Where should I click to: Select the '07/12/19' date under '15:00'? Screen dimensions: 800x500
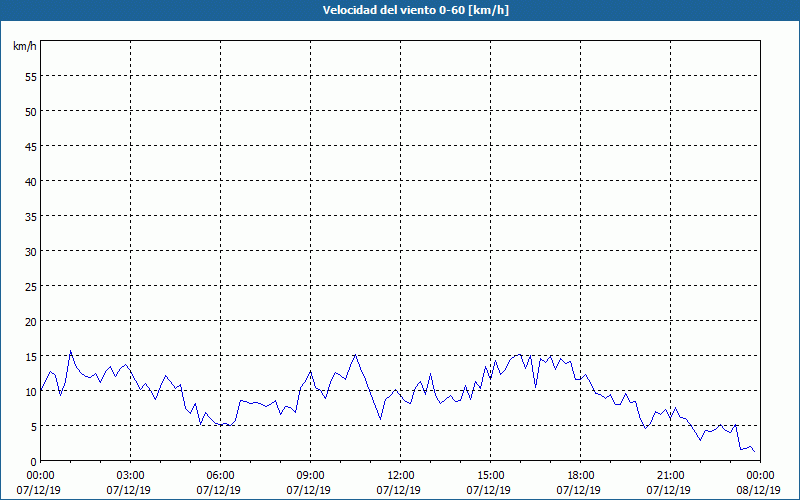488,490
